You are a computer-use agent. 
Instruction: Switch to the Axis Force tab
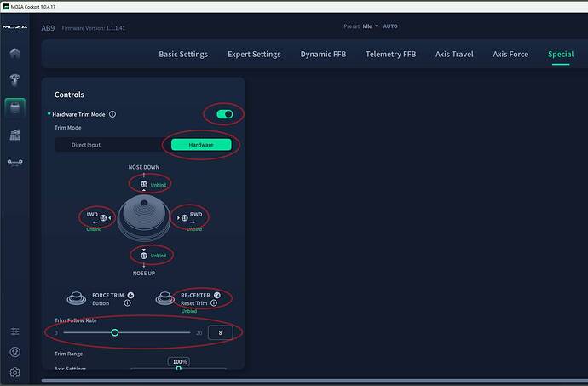510,55
